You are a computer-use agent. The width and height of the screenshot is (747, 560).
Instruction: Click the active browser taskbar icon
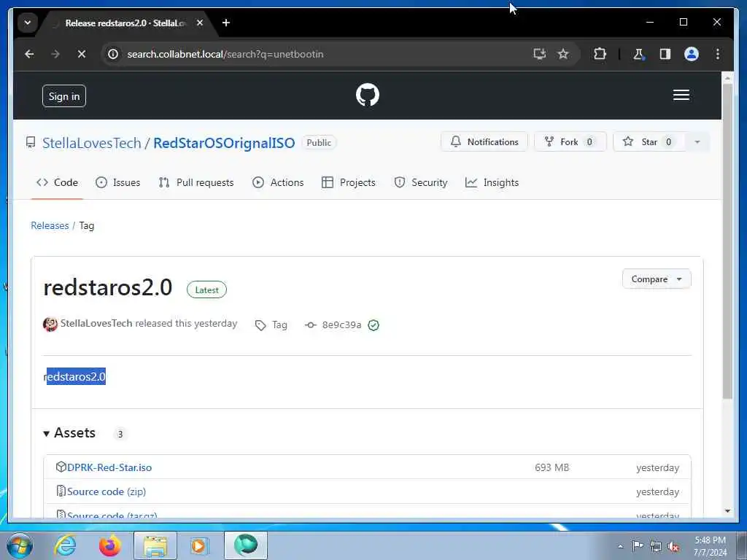pos(246,545)
